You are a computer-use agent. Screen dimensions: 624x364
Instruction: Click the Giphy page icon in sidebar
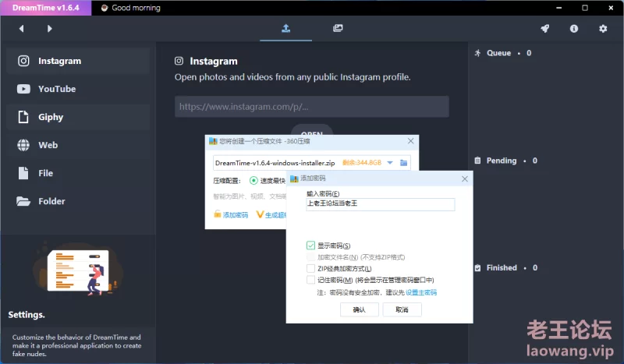23,117
